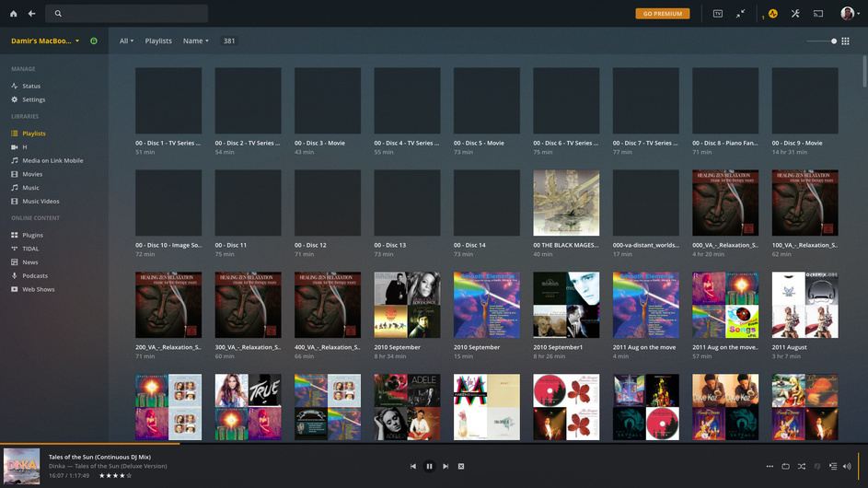
Task: Open playlist 00 - Disc 1 - TV Series
Action: [x=168, y=100]
